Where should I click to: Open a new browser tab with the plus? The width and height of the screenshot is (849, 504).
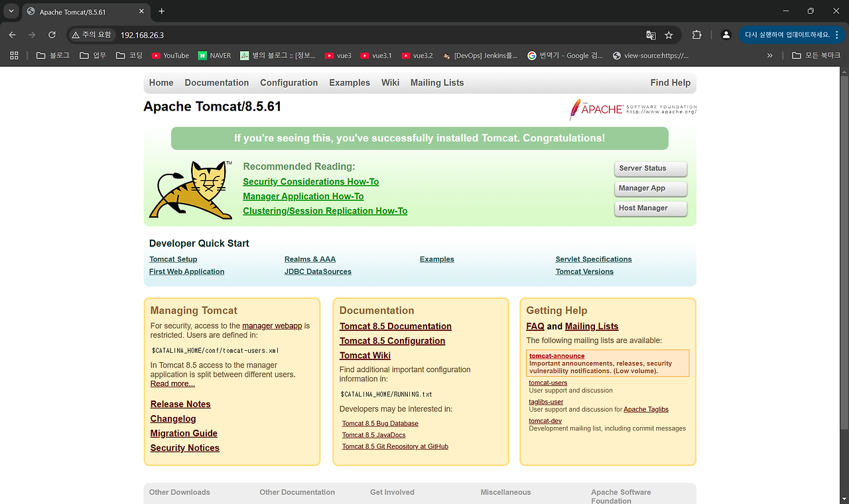pyautogui.click(x=161, y=11)
